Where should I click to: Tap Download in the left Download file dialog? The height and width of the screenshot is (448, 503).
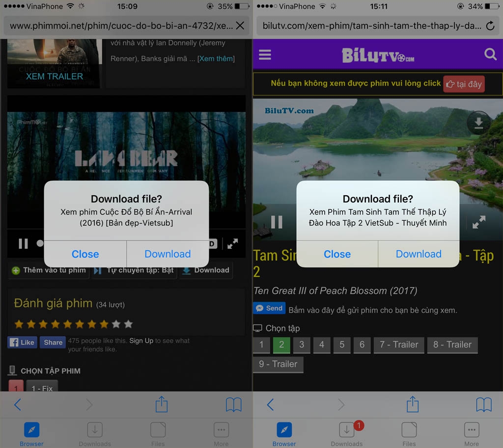pyautogui.click(x=168, y=254)
